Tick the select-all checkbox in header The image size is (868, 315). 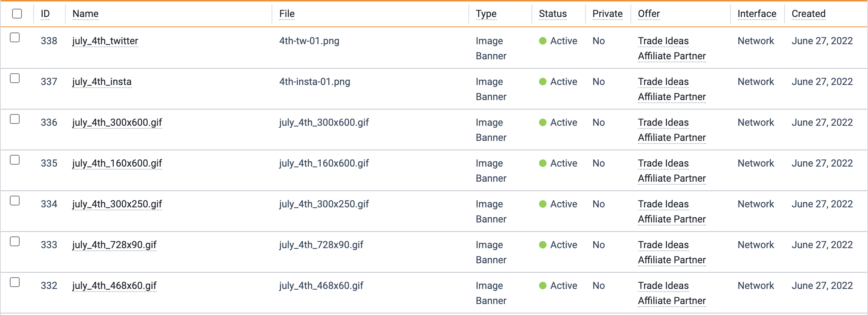click(x=17, y=14)
